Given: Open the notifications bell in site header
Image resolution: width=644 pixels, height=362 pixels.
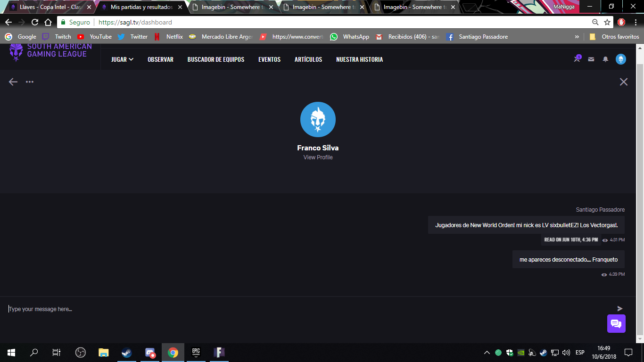Looking at the screenshot, I should pos(606,59).
